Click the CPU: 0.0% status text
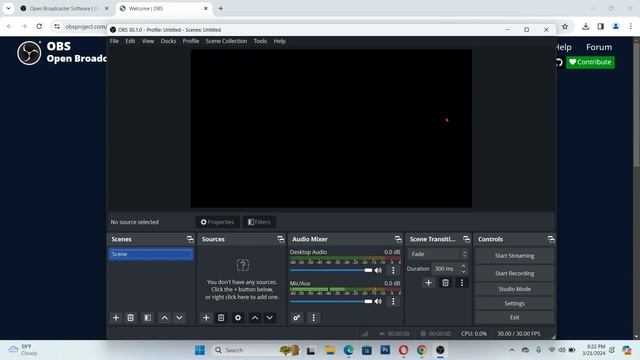 point(474,333)
